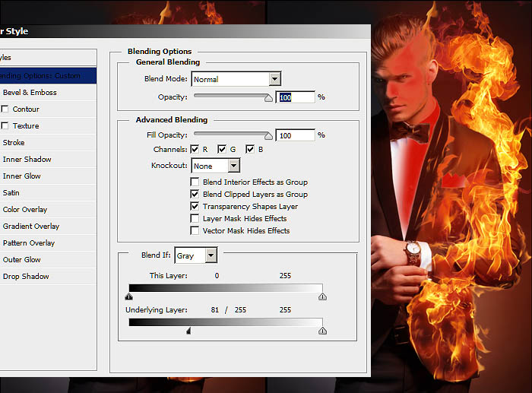Click the Opacity value input field

coord(296,97)
